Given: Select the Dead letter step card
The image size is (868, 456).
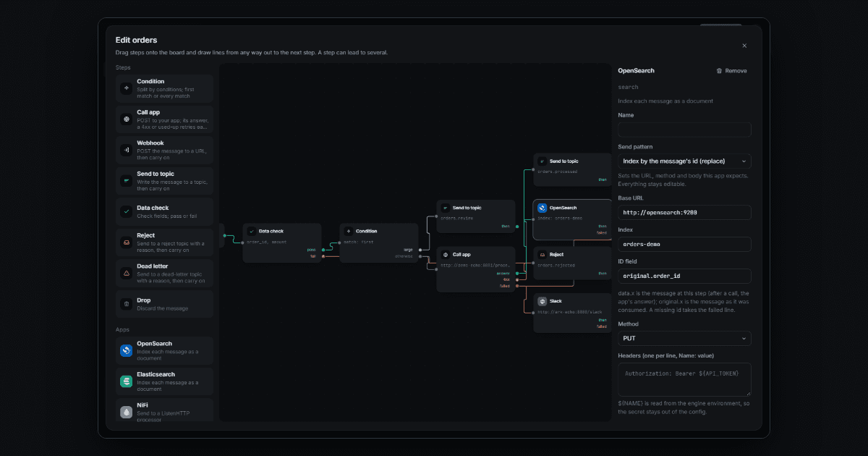Looking at the screenshot, I should click(164, 273).
